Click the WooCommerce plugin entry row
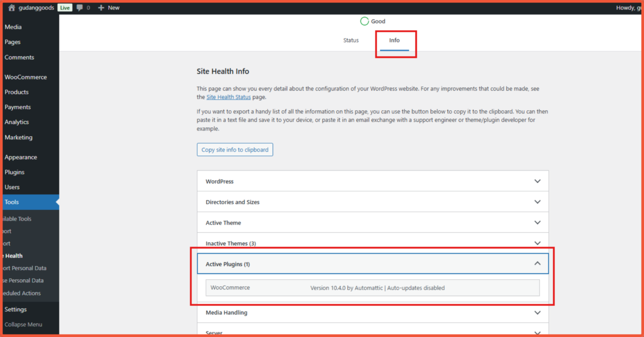644x337 pixels. pos(372,287)
